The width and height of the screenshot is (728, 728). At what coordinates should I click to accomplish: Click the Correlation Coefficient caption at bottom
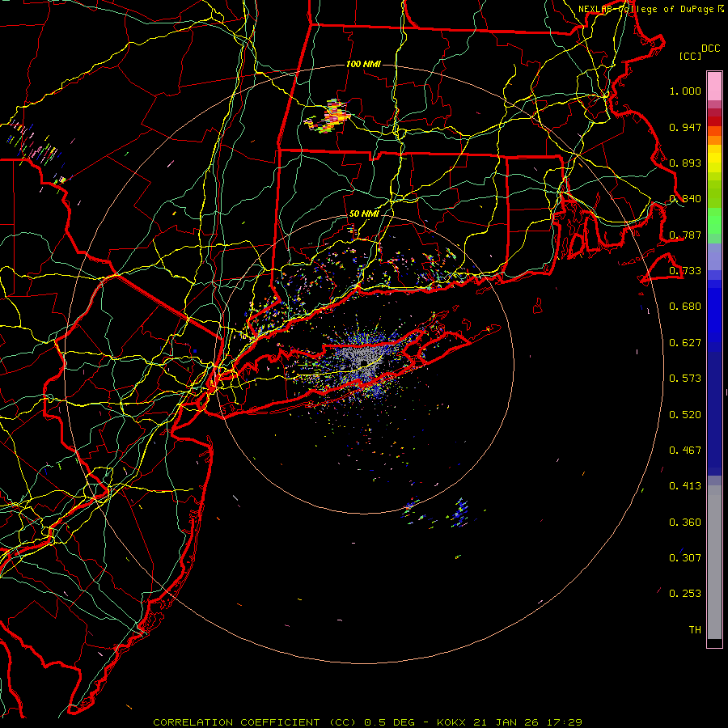click(x=367, y=722)
